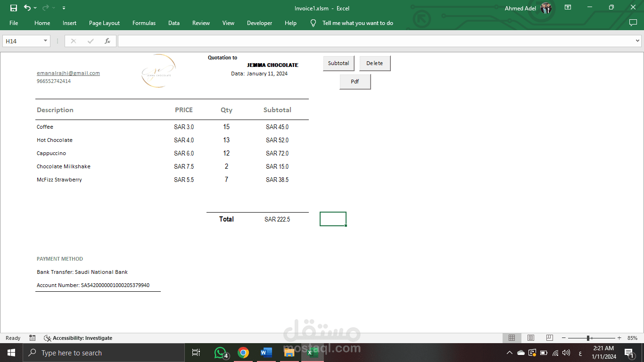644x362 pixels.
Task: Expand the Name Box dropdown arrow
Action: pos(46,41)
